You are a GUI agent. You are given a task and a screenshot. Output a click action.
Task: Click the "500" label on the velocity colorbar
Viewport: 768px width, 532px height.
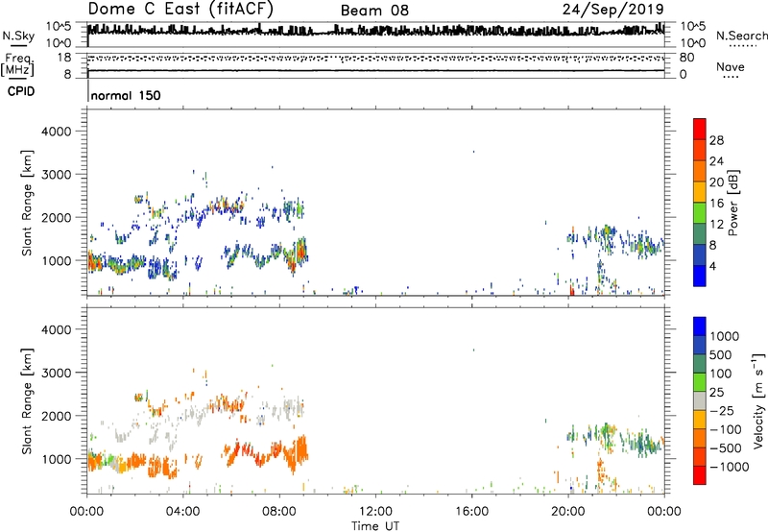(x=721, y=355)
